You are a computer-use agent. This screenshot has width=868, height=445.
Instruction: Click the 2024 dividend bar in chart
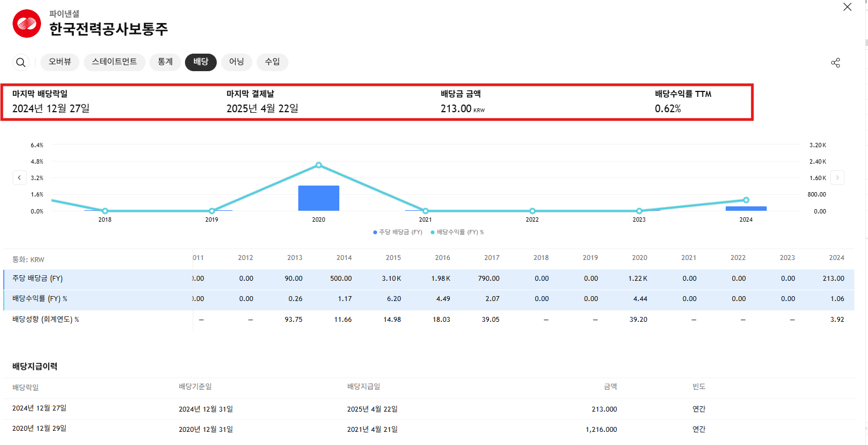(746, 209)
